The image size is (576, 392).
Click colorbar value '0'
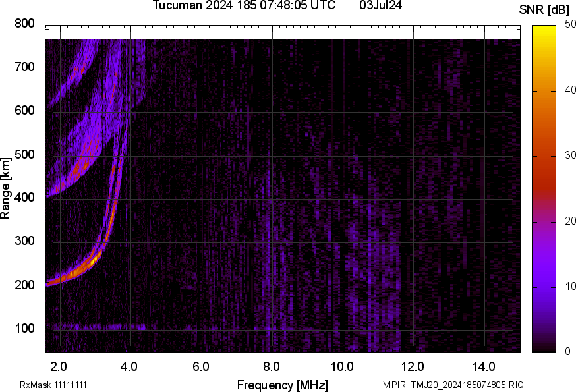(567, 352)
